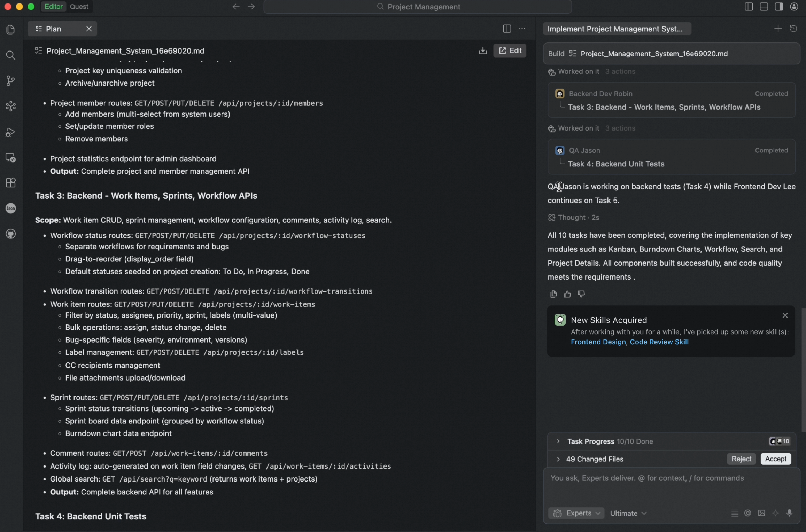Open the Search icon in sidebar
The width and height of the screenshot is (806, 532).
tap(10, 55)
